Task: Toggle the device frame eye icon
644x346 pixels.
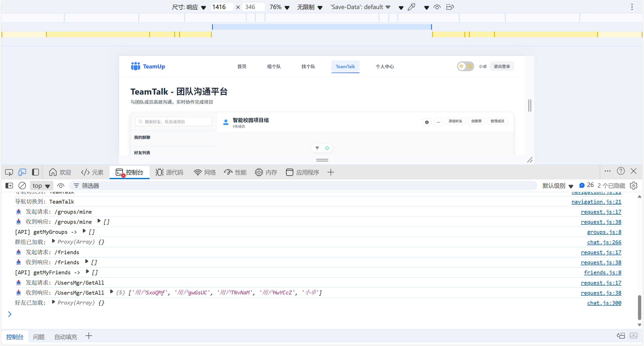Action: pos(436,7)
